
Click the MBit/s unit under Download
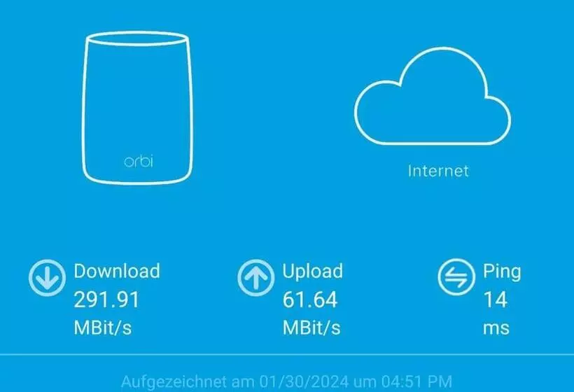pyautogui.click(x=102, y=327)
